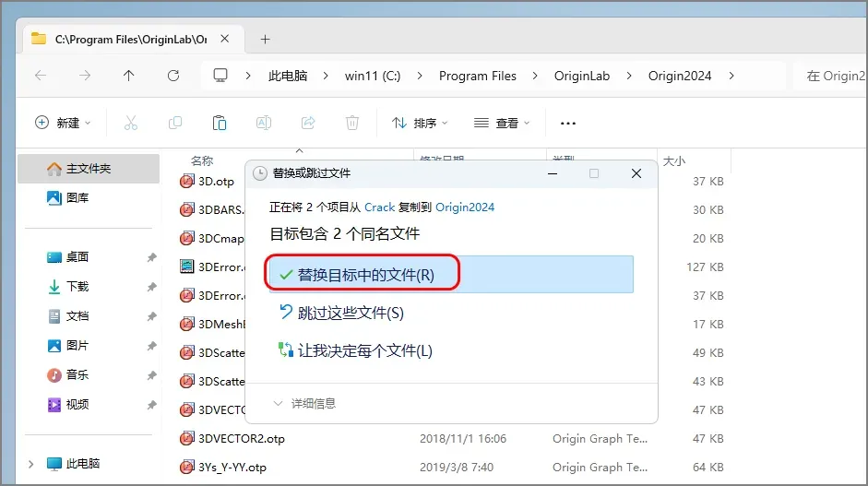The width and height of the screenshot is (868, 486).
Task: Click the computer monitor icon in address bar
Action: 220,76
